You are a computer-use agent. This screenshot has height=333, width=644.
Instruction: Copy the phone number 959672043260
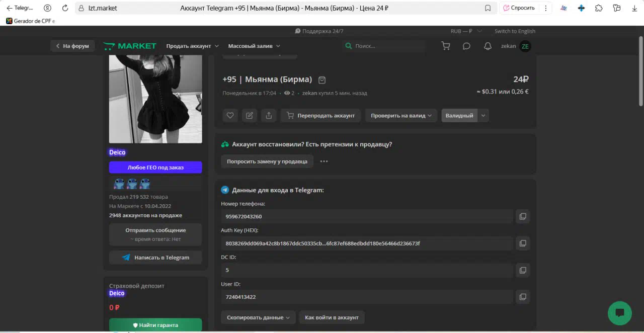click(523, 216)
